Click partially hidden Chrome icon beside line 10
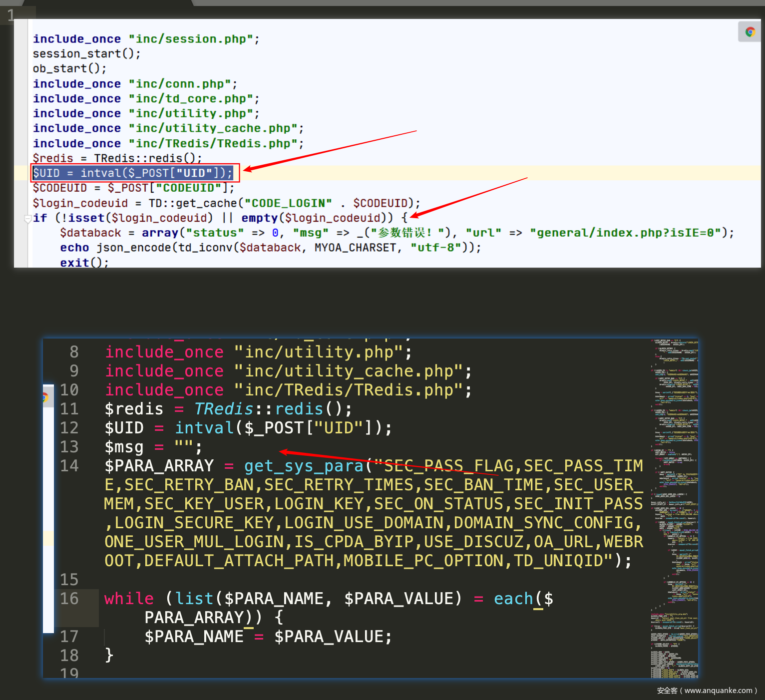This screenshot has height=700, width=765. click(x=45, y=397)
